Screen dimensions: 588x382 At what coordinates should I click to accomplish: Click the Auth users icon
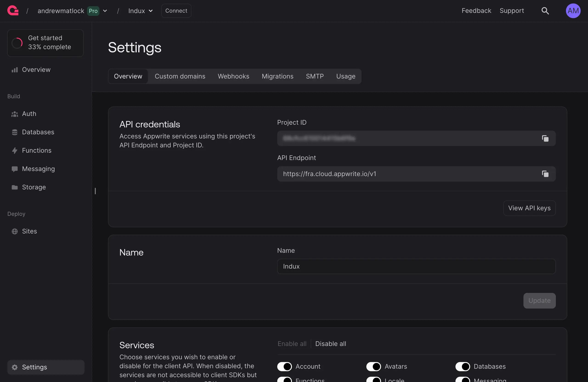click(14, 114)
